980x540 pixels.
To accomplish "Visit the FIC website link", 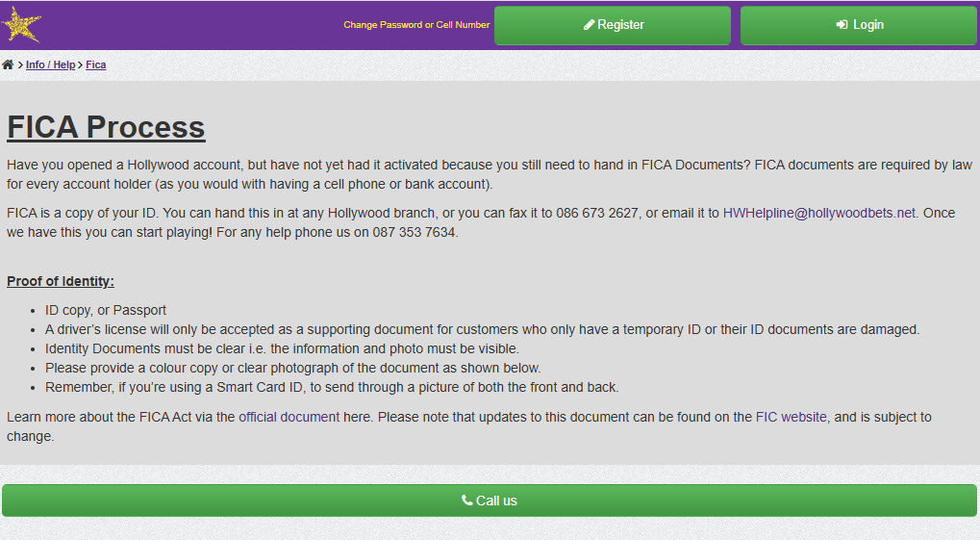I will [x=792, y=417].
